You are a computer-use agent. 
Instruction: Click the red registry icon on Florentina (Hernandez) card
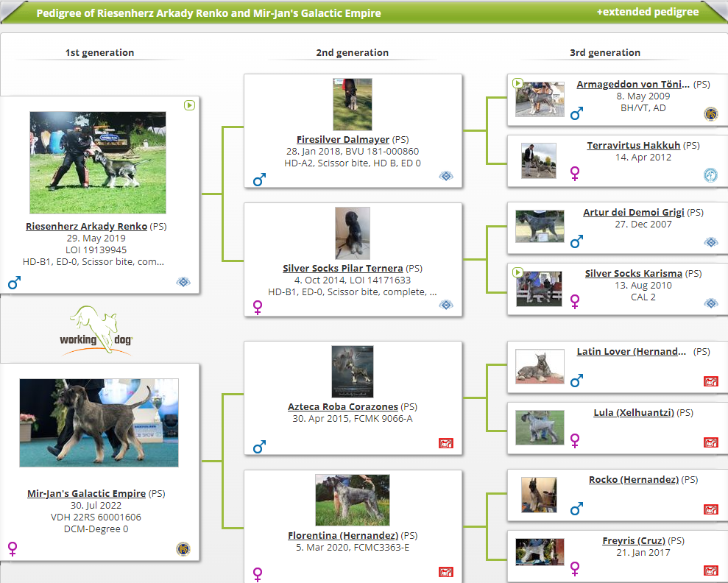coord(446,572)
